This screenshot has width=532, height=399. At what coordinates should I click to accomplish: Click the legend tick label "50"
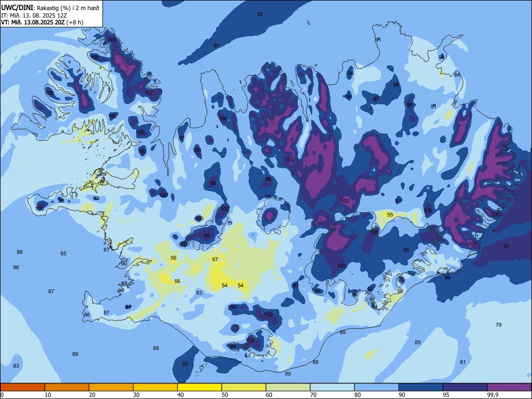(225, 395)
